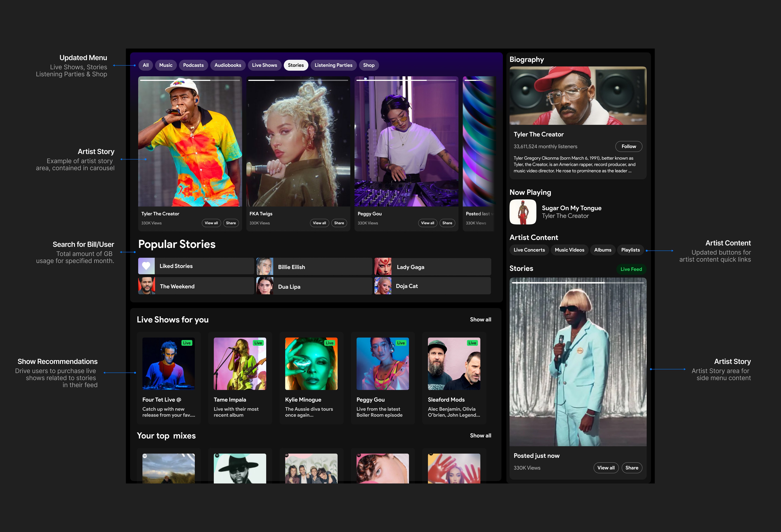Click Lady Gaga avatar thumbnail
Screen dimensions: 781x532
[x=383, y=267]
